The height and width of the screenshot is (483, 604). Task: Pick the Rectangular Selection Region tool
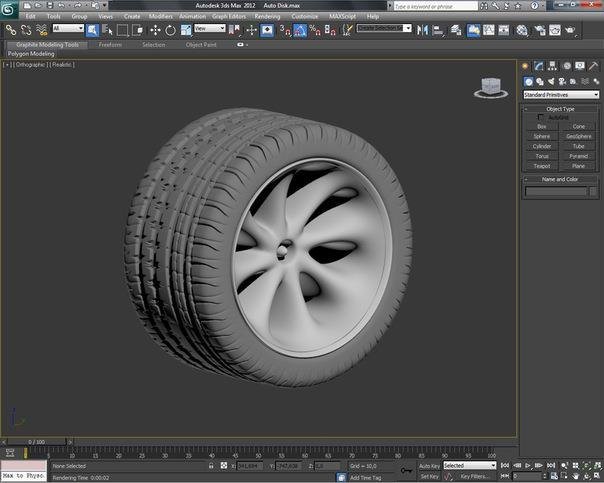click(x=122, y=30)
